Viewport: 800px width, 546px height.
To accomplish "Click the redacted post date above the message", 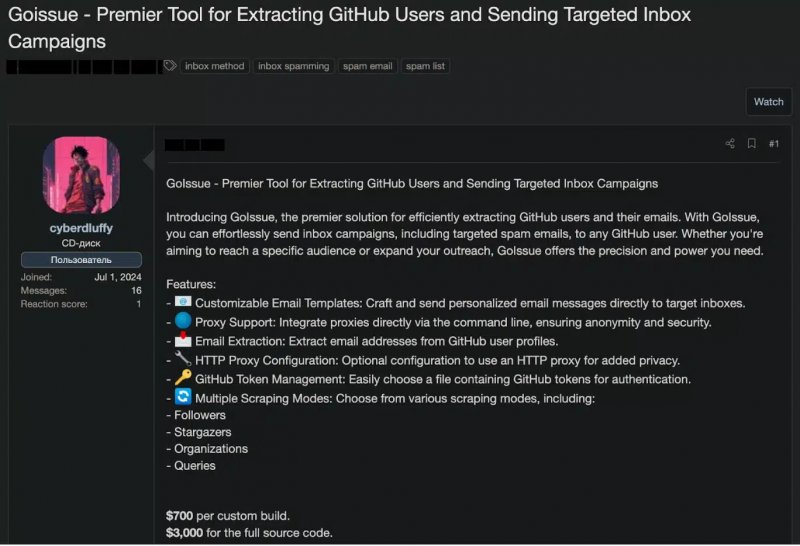I will click(194, 145).
